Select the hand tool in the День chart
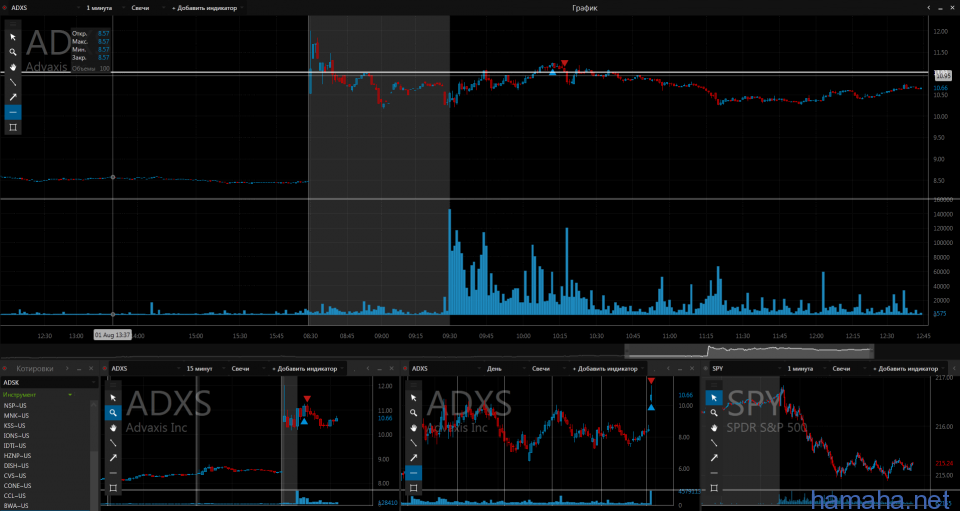960x511 pixels. pyautogui.click(x=413, y=428)
